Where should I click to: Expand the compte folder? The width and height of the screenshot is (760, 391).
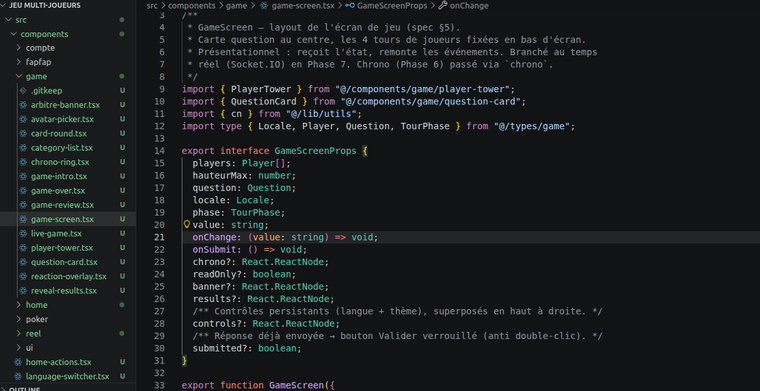click(18, 48)
